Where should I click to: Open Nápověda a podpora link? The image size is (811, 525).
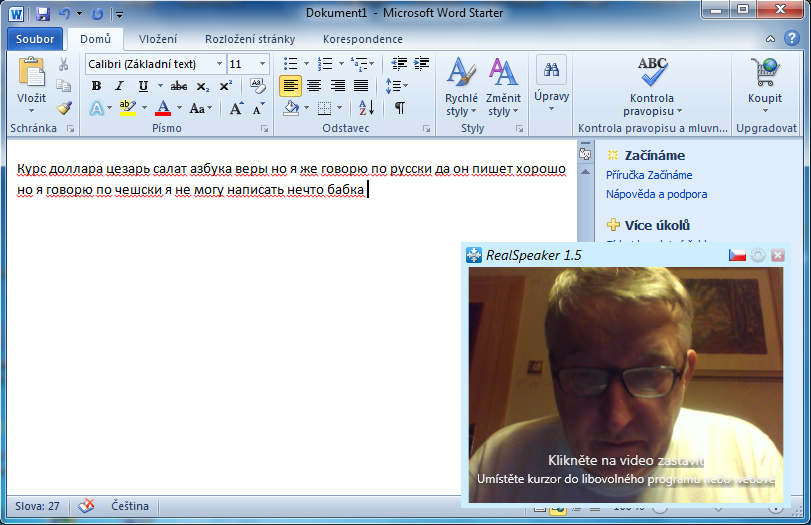point(656,194)
